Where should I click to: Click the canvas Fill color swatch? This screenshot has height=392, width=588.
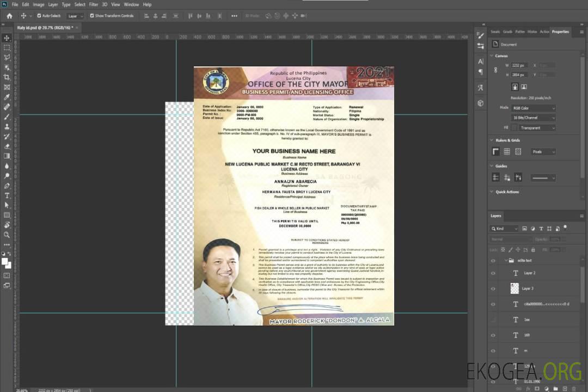coord(514,128)
